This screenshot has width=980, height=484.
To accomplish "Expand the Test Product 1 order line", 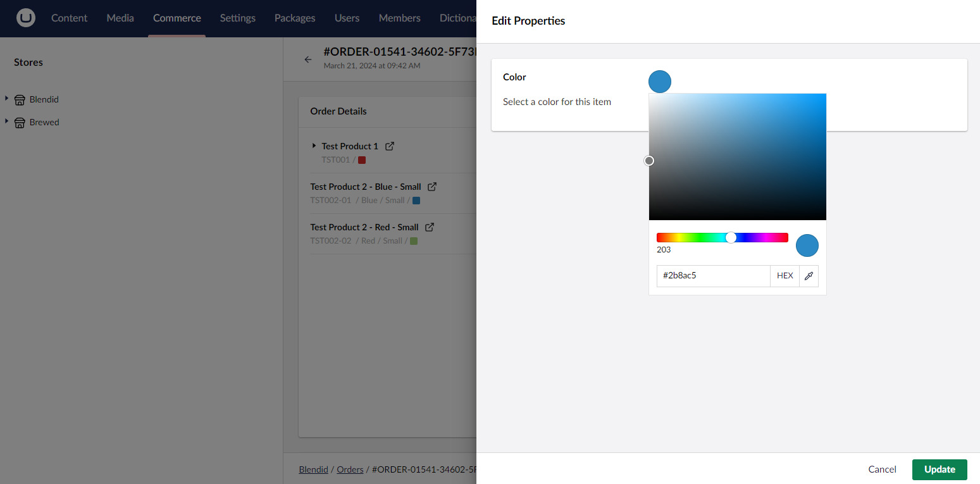I will (x=314, y=146).
